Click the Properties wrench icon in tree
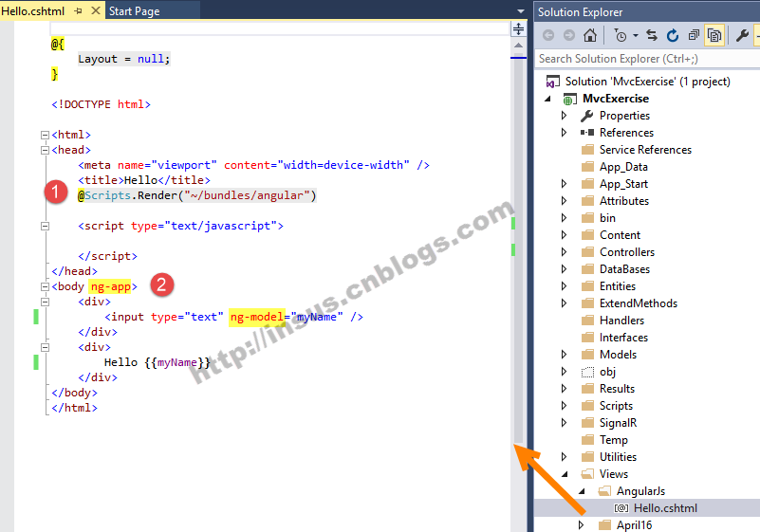The width and height of the screenshot is (760, 532). [587, 116]
